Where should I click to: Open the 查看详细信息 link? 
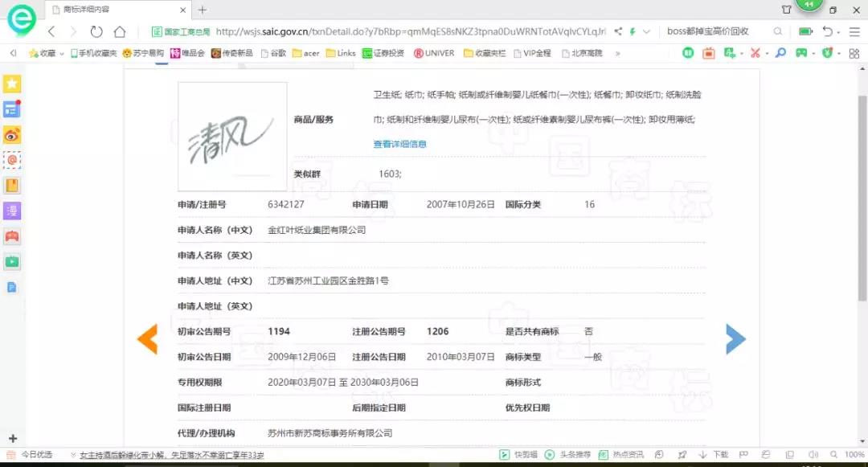[399, 144]
